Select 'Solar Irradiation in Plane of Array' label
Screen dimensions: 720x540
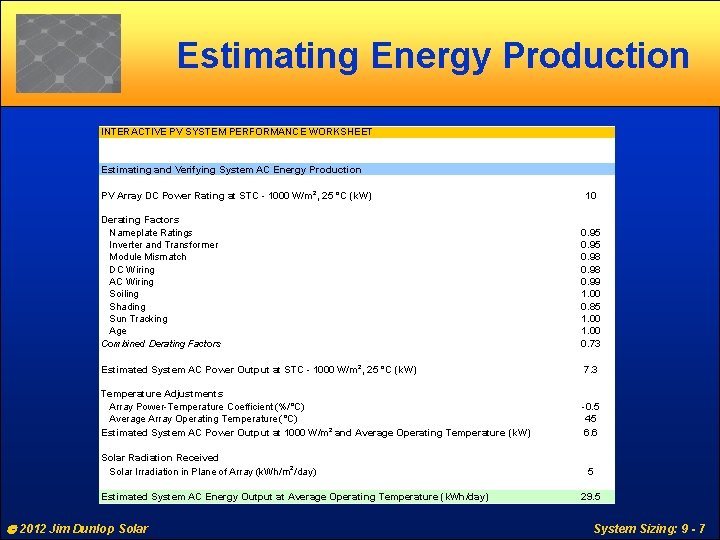213,471
